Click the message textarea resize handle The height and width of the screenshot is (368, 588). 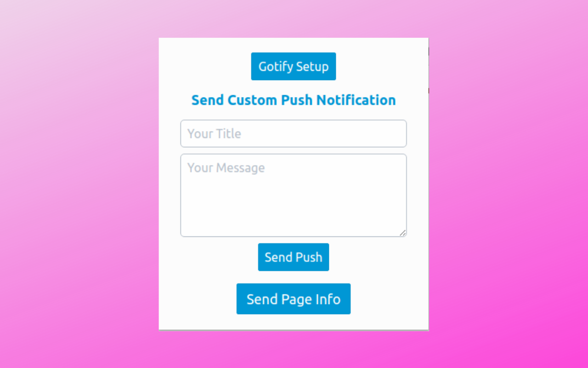pyautogui.click(x=402, y=233)
